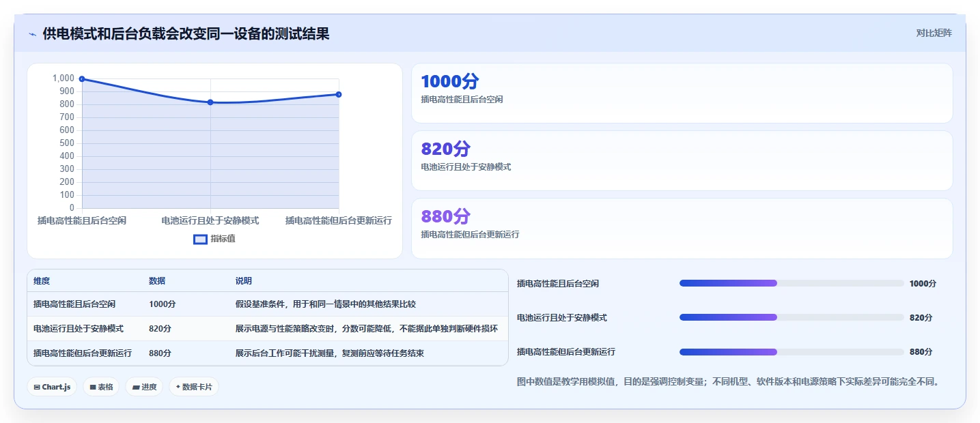Click the progress bar for 插电高性能且后台空闲

(x=792, y=283)
